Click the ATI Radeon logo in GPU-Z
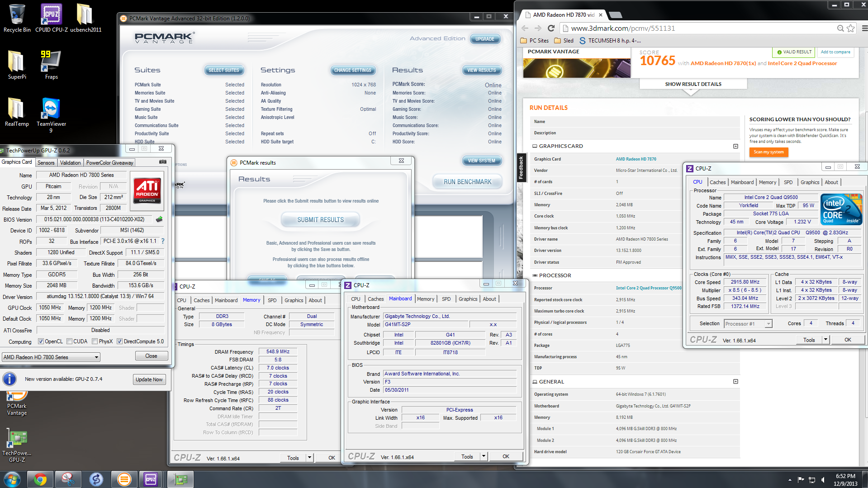This screenshot has height=488, width=868. (147, 190)
